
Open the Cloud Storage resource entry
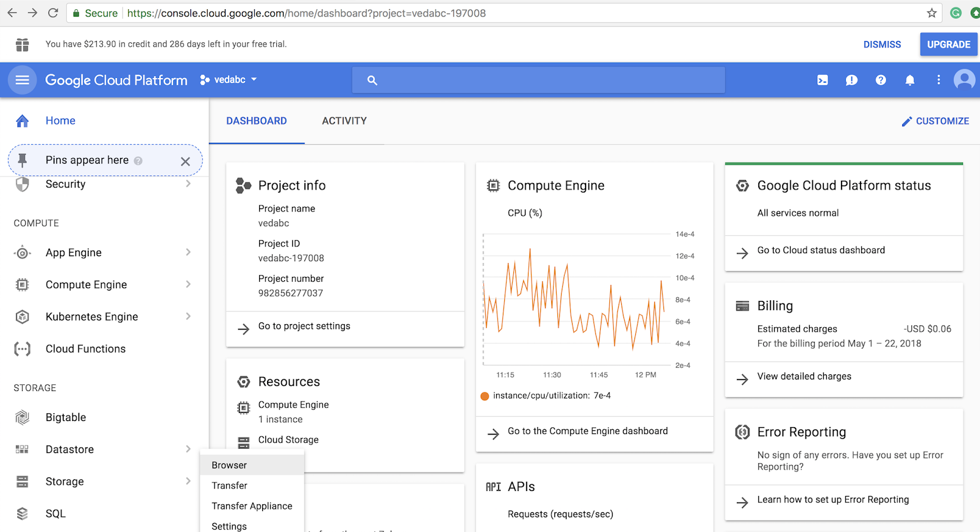pos(288,440)
